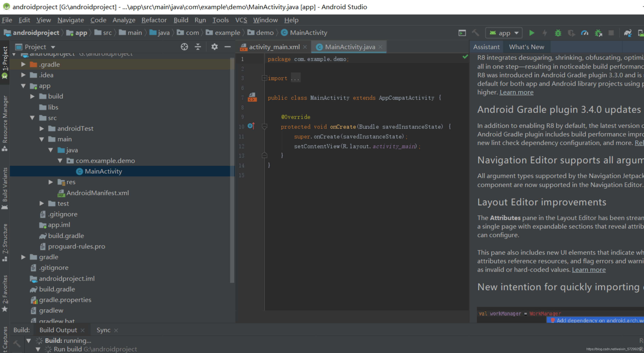644x353 pixels.
Task: Open the File menu
Action: [7, 20]
